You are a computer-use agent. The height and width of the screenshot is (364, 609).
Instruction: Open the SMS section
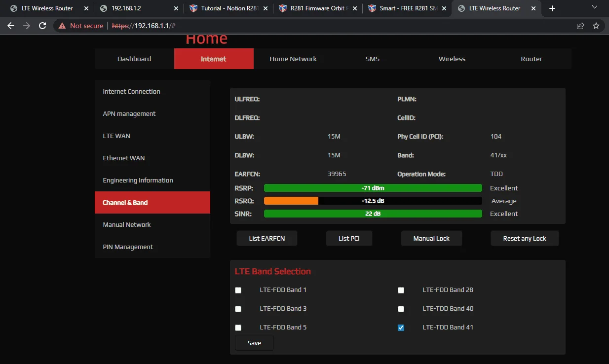[x=373, y=59]
